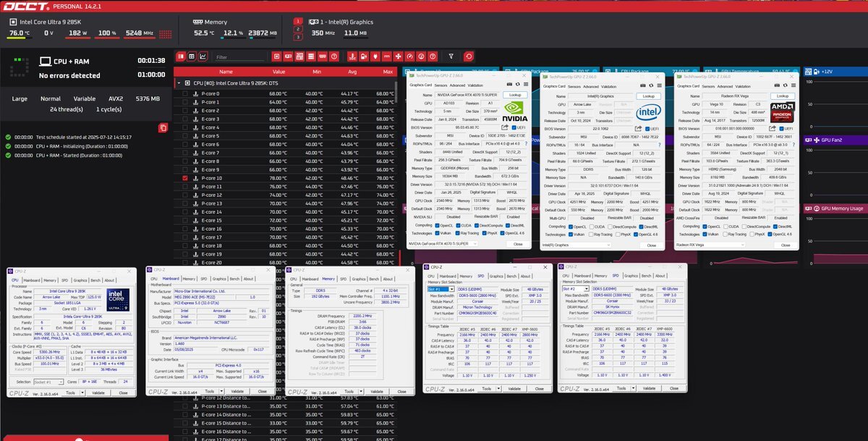Image resolution: width=868 pixels, height=441 pixels.
Task: Click the Filter input field in OCCT
Action: [239, 56]
